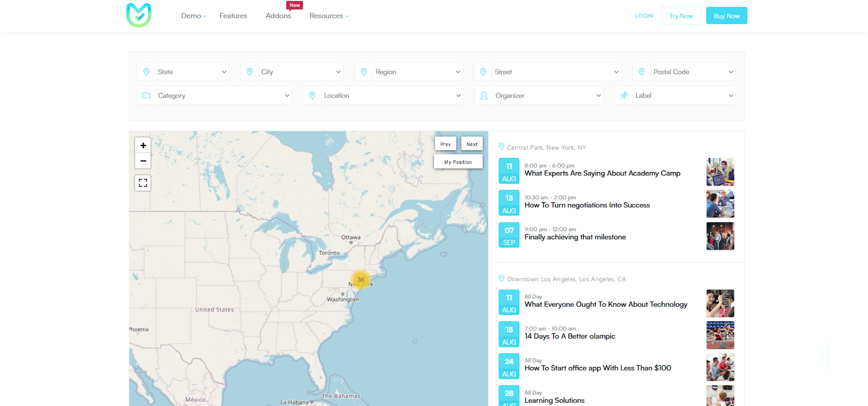
Task: Open the Demo menu
Action: click(x=194, y=16)
